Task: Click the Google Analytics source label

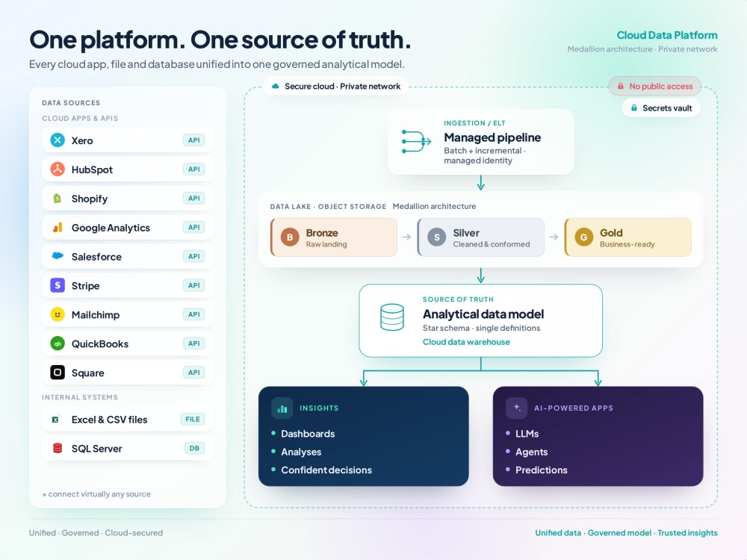Action: click(x=111, y=228)
